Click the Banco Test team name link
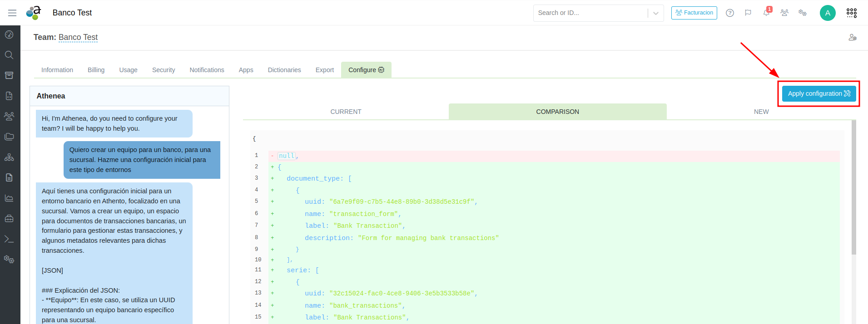Screen dimensions: 868x324 [78, 37]
